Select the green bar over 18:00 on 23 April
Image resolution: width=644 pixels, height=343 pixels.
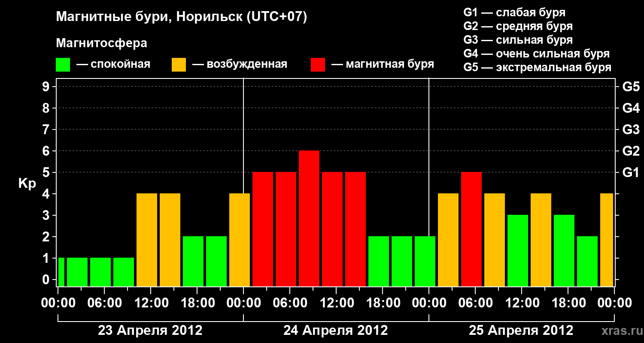tap(193, 261)
